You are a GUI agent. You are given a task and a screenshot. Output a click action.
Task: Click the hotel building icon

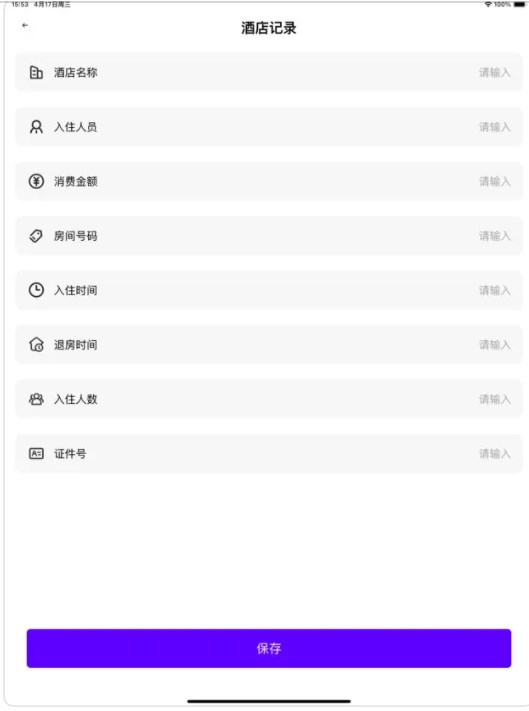(x=36, y=73)
